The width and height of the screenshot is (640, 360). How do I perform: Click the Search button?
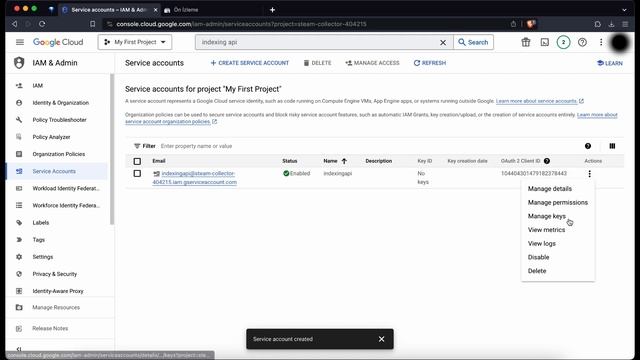[473, 42]
